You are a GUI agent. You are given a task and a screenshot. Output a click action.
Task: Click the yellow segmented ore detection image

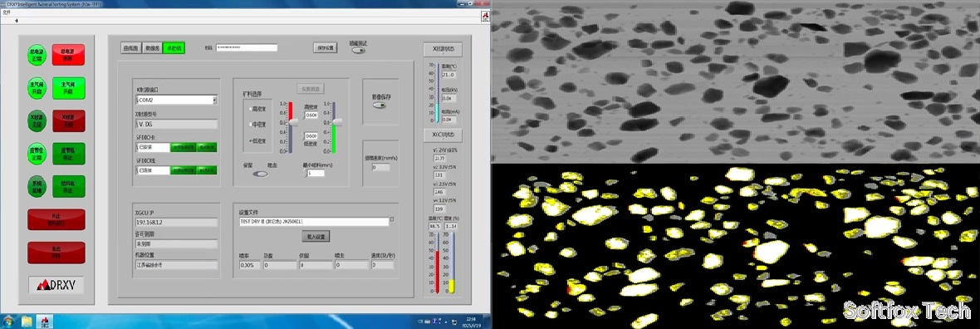point(736,247)
